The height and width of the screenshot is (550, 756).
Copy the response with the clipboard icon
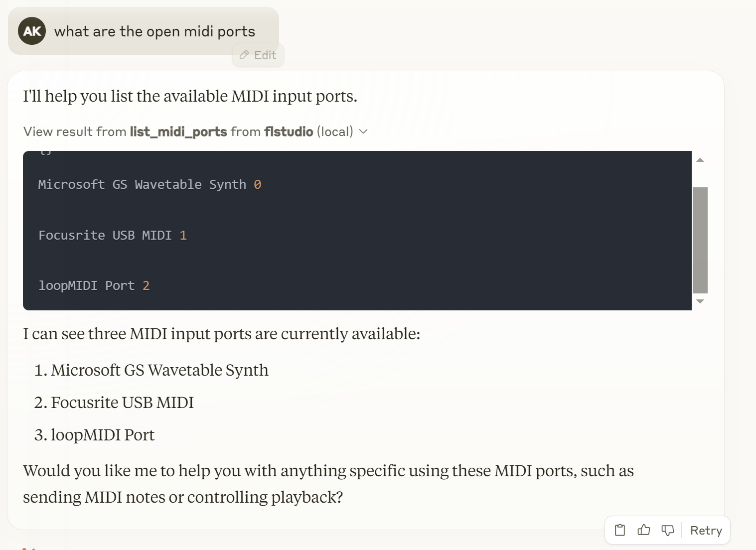point(620,530)
